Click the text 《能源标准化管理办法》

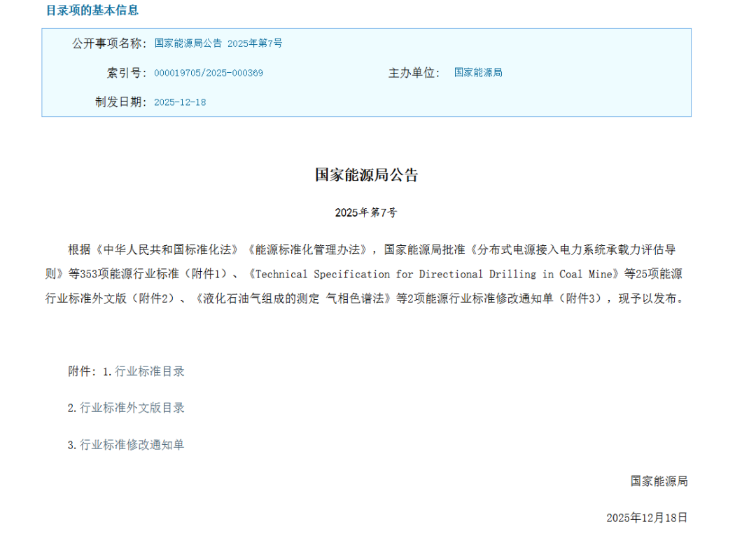tap(307, 250)
